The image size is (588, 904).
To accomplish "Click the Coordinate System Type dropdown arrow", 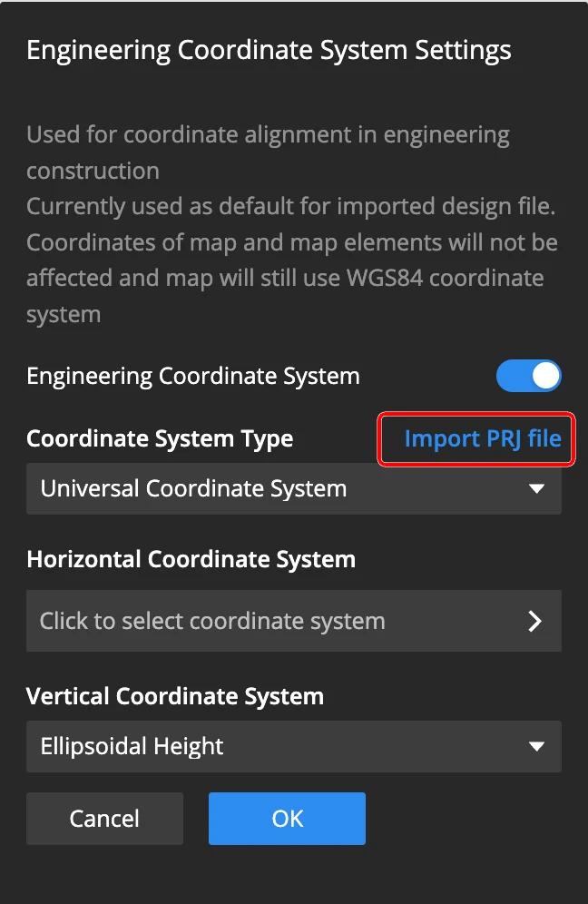I will (536, 489).
